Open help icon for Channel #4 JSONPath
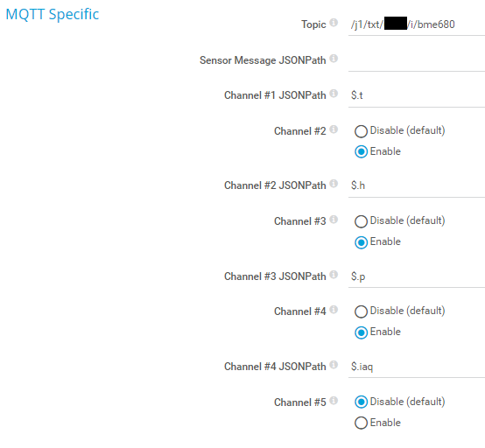Screen dimensions: 485x448 [334, 365]
